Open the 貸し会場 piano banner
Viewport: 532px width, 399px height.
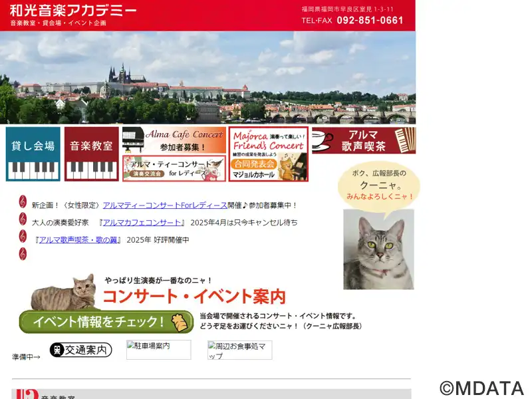click(x=33, y=154)
